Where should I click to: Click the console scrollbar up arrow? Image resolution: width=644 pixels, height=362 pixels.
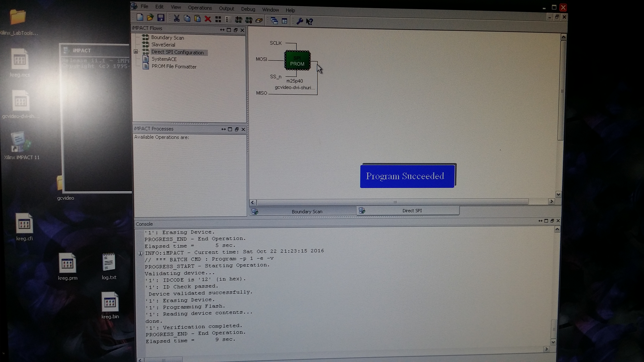[x=557, y=229]
